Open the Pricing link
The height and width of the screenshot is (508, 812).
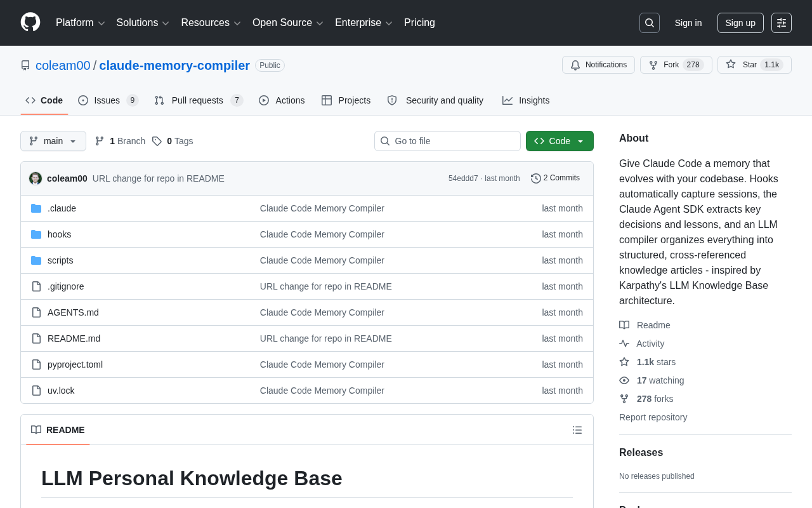click(419, 23)
